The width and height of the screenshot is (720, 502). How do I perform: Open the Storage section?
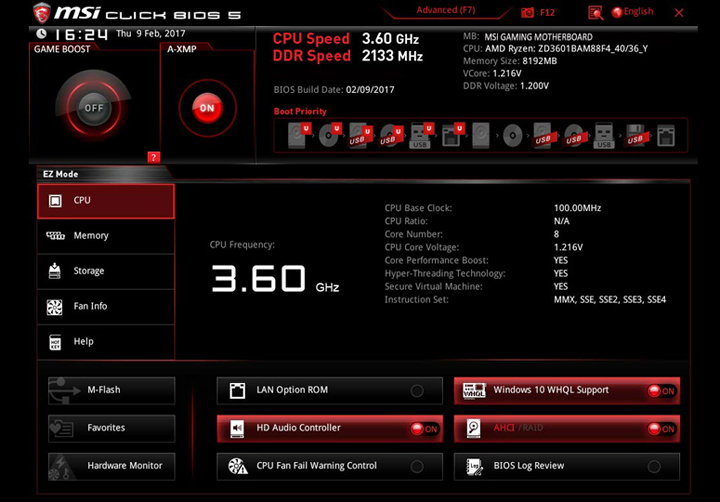click(x=106, y=271)
